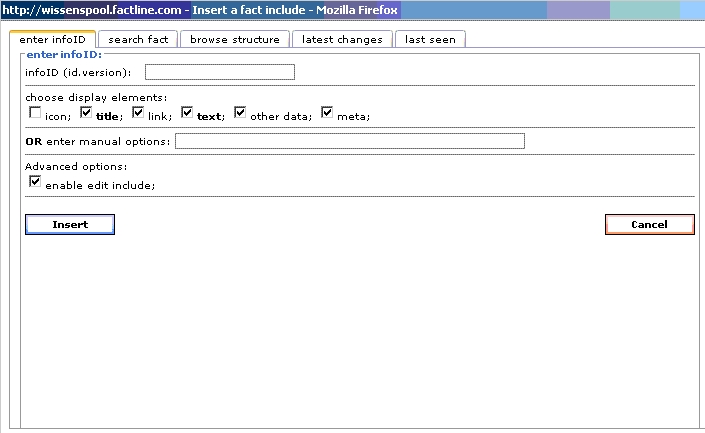Click the 'Advanced options:' heading text
This screenshot has width=705, height=433.
click(76, 167)
